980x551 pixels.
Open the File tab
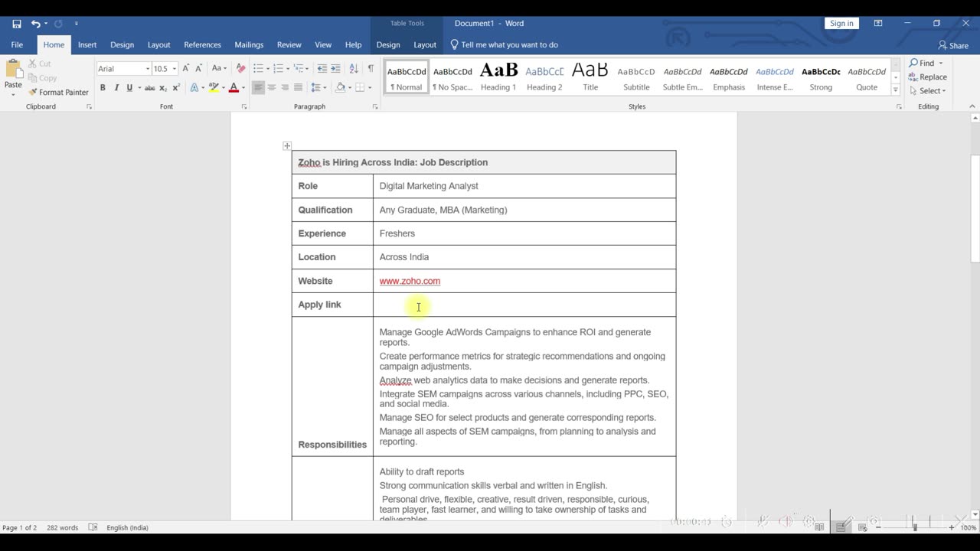17,44
